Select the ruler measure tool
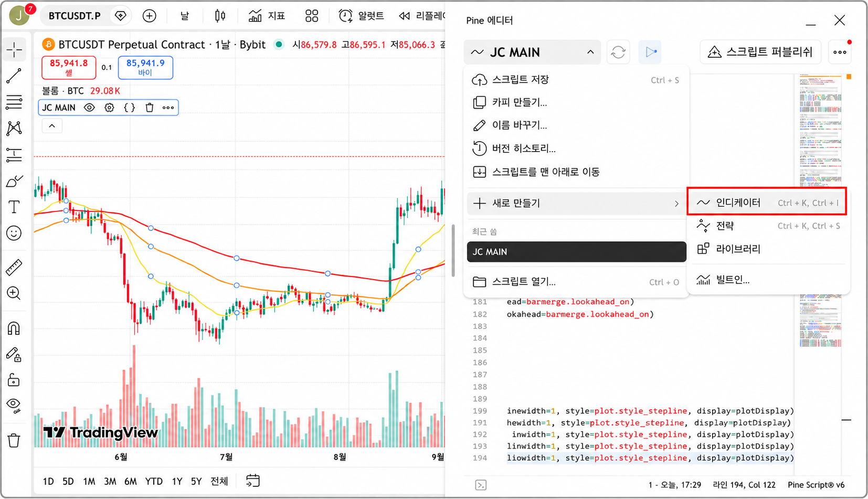This screenshot has height=499, width=868. [14, 268]
